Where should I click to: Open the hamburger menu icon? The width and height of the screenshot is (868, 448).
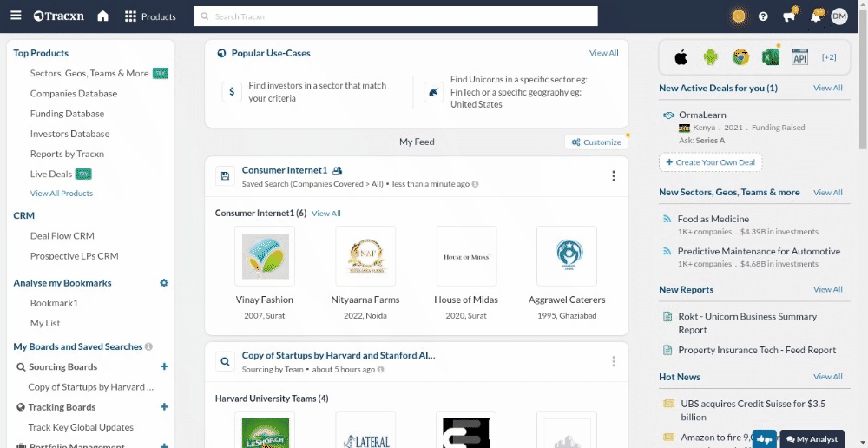[x=14, y=16]
